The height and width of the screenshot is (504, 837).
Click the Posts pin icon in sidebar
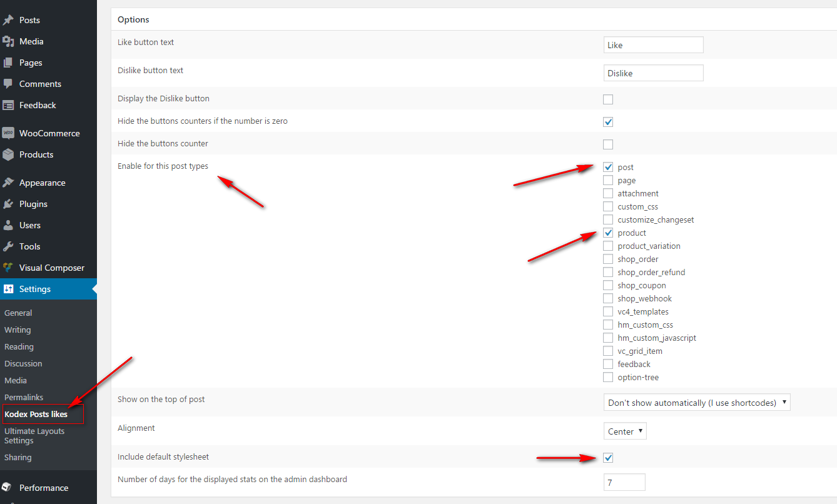click(x=8, y=20)
